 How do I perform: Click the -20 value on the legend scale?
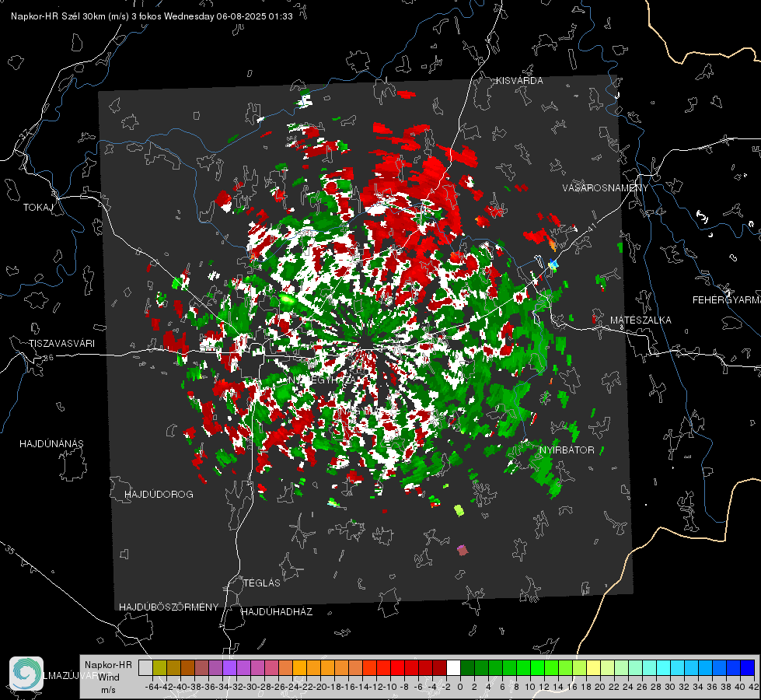[x=320, y=687]
